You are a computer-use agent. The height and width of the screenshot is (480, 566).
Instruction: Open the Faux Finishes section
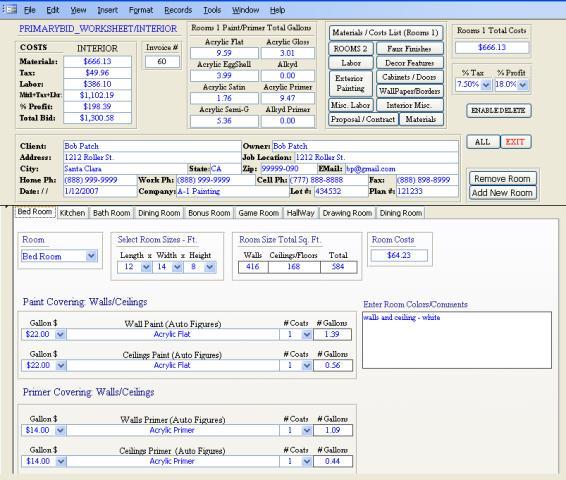(x=409, y=49)
